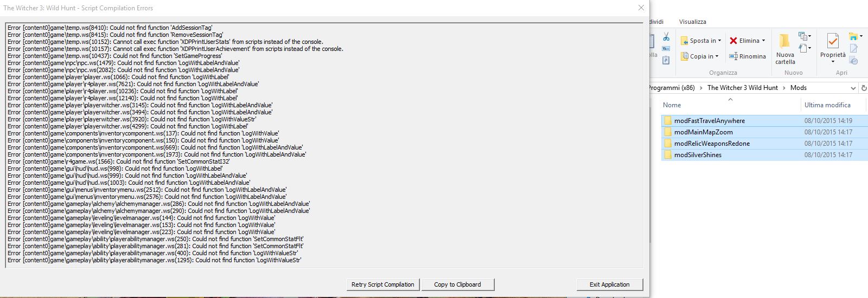Expand the Proprietà dropdown arrow

[x=833, y=62]
